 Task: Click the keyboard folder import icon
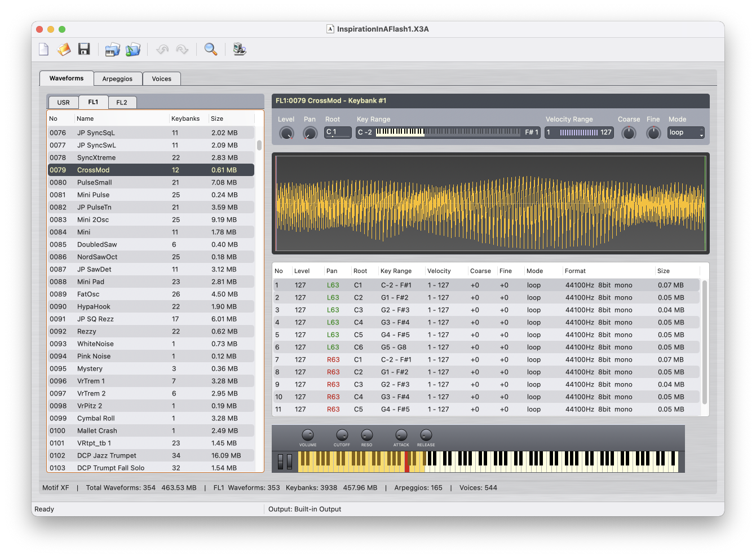[113, 50]
